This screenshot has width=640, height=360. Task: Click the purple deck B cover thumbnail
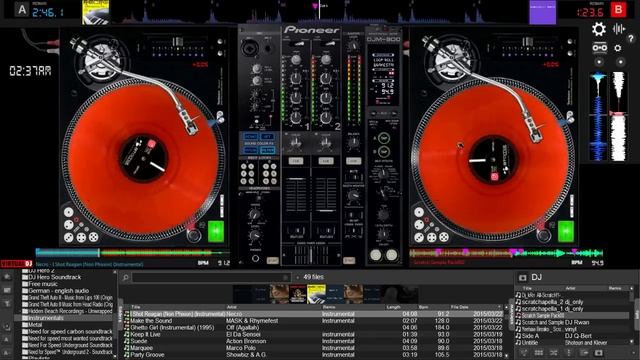542,12
